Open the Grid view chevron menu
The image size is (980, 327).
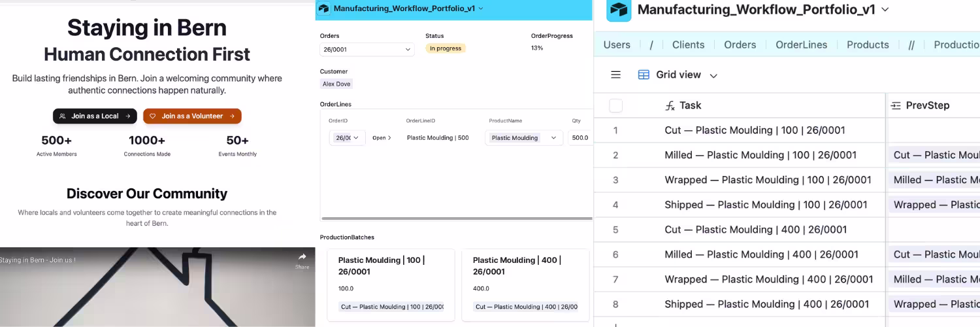point(713,75)
